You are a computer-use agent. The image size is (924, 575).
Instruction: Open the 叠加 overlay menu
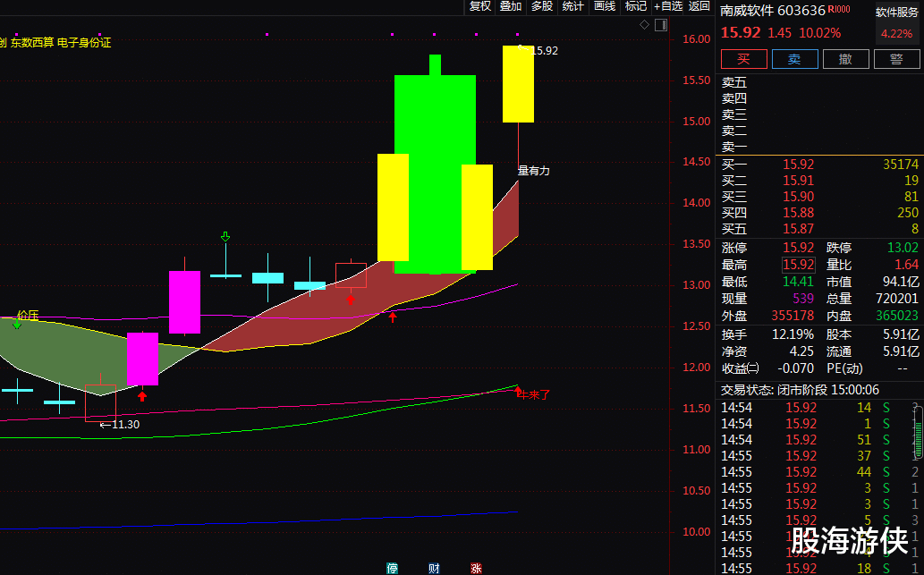coord(511,6)
